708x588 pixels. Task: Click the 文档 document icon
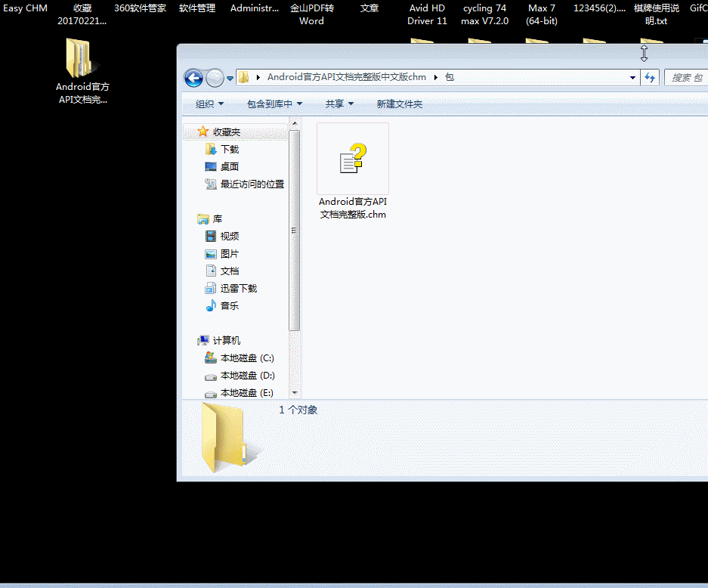pyautogui.click(x=210, y=271)
